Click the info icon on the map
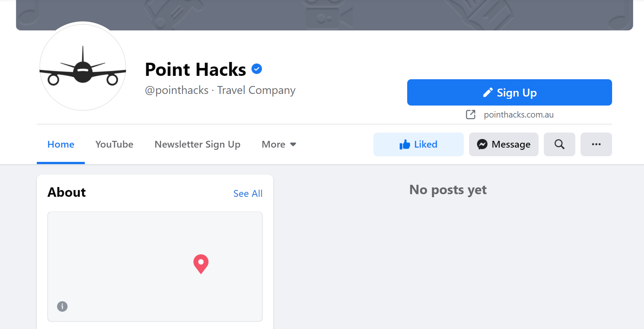The width and height of the screenshot is (644, 329). [x=62, y=306]
